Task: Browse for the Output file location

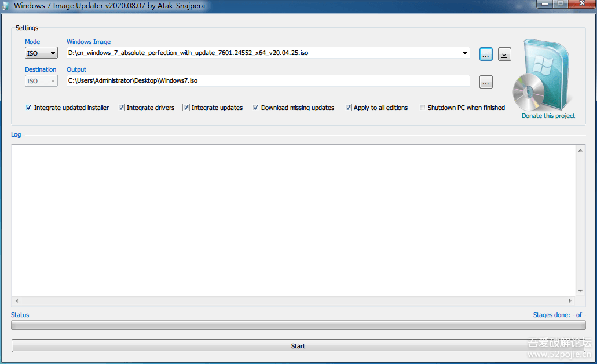Action: click(x=486, y=82)
